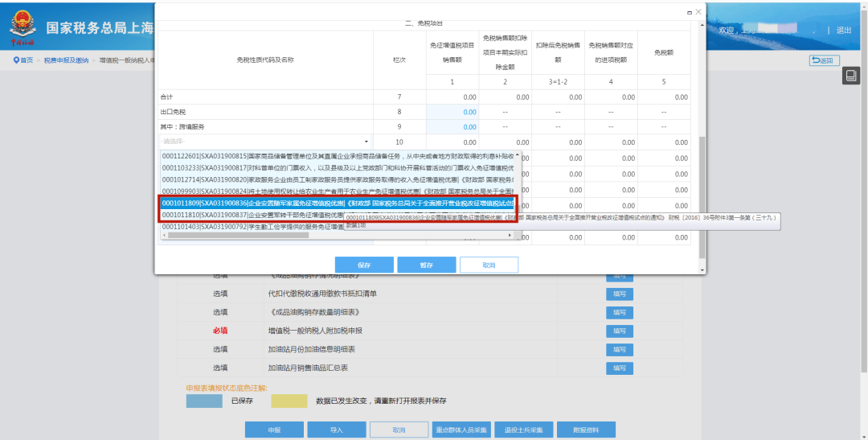Click the dialog's scroll down arrow
868x440 pixels.
click(x=702, y=270)
